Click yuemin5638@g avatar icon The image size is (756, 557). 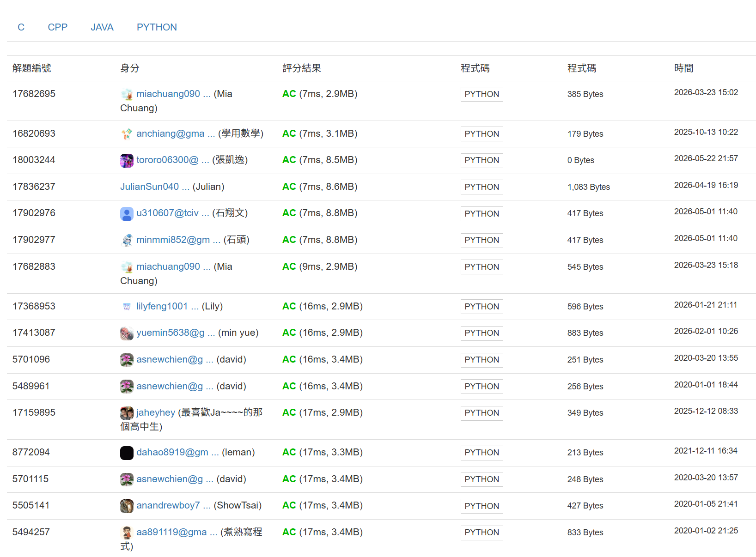click(127, 333)
